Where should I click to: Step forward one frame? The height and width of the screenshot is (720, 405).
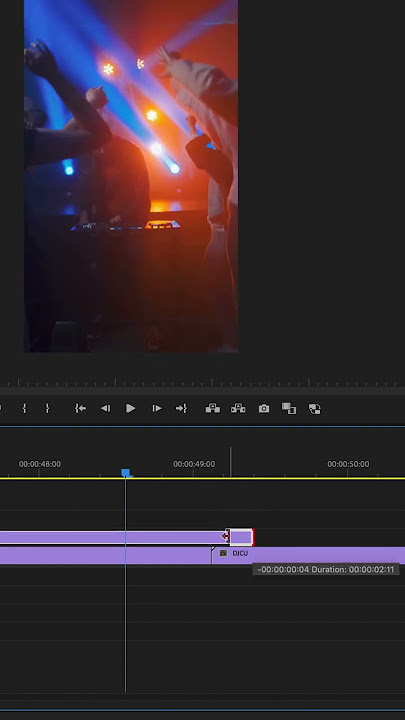[157, 408]
